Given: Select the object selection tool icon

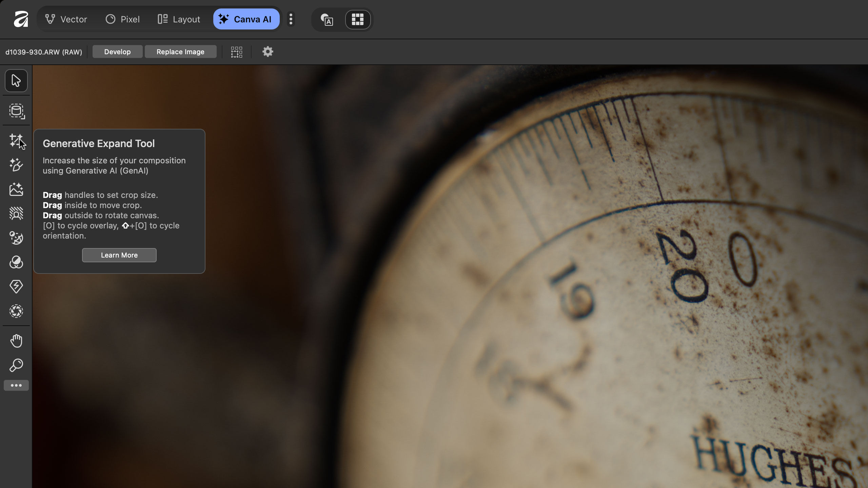Looking at the screenshot, I should [17, 111].
